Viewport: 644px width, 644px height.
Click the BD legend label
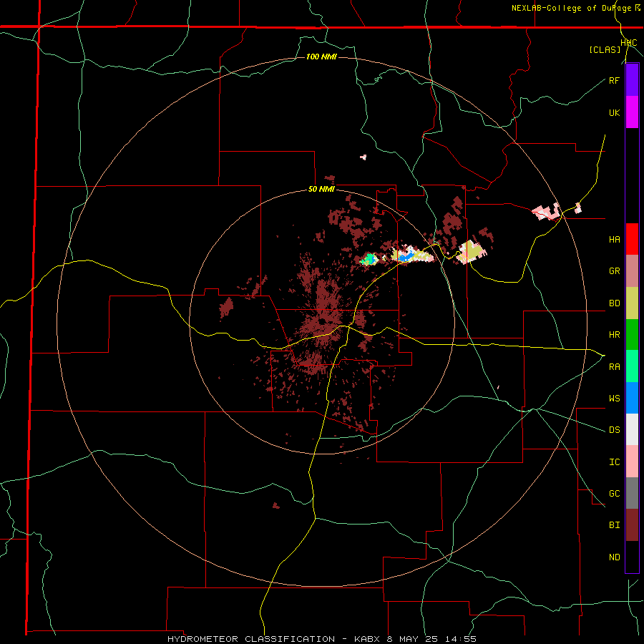point(614,303)
